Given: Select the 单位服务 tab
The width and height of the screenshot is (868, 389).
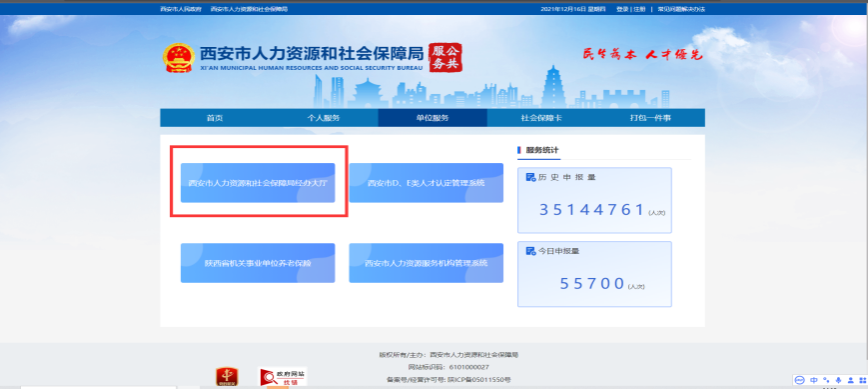Looking at the screenshot, I should coord(433,118).
